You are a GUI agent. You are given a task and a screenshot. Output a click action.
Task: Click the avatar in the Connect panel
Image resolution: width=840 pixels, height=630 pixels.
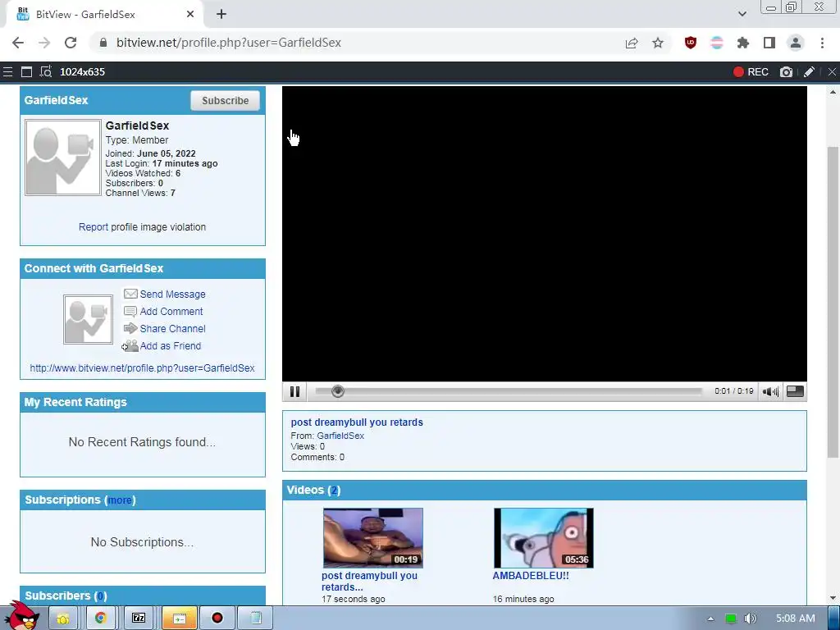coord(88,319)
